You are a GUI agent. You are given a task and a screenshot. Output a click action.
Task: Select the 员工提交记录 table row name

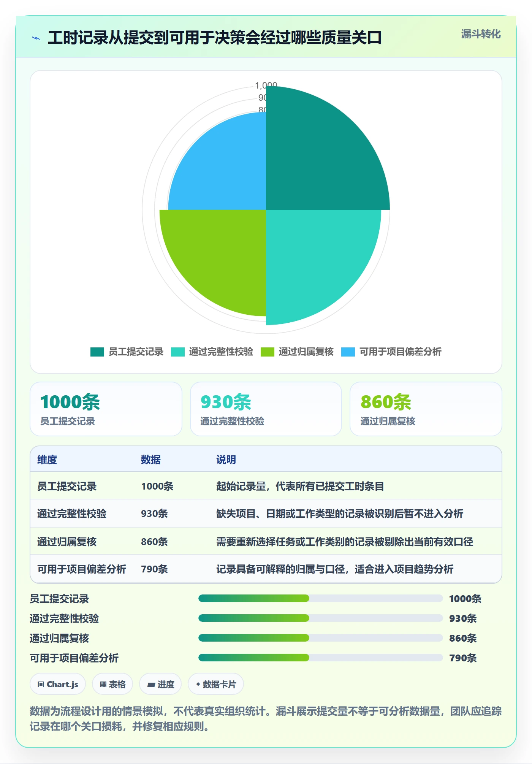(67, 487)
